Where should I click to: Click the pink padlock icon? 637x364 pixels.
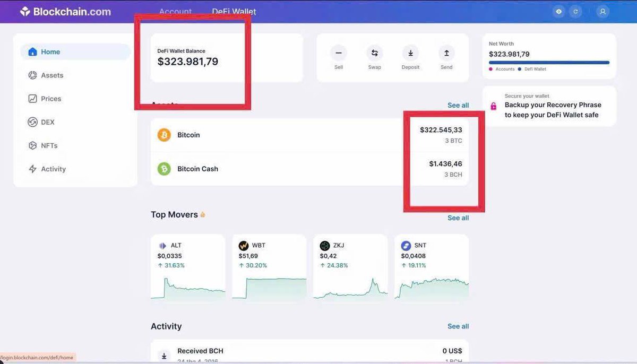pos(494,106)
